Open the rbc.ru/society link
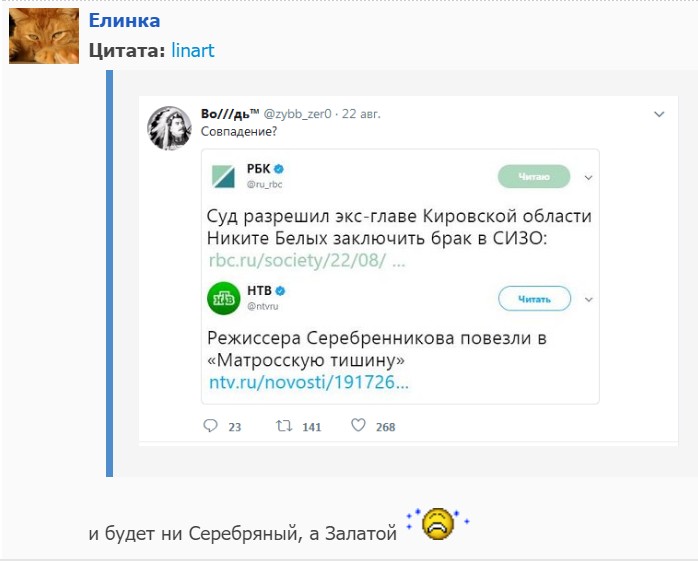This screenshot has width=698, height=561. (306, 261)
